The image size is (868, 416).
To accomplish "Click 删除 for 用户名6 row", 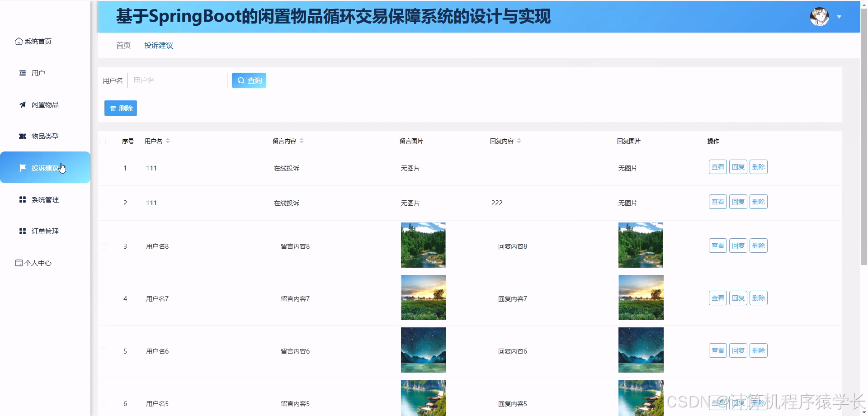I will 759,351.
